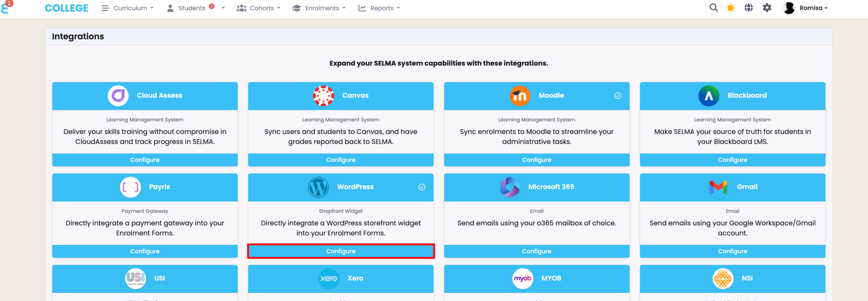Viewport: 868px width, 301px height.
Task: Click the Moodle enabled checkmark
Action: coord(618,96)
